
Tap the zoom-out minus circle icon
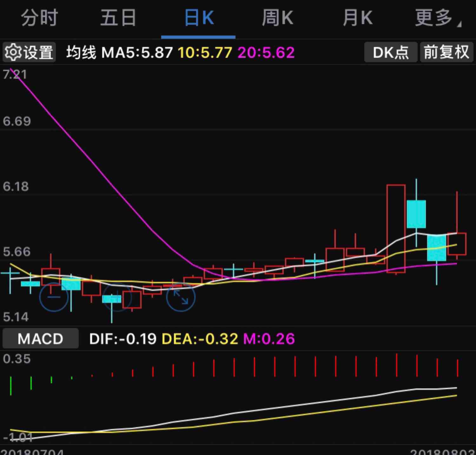54,297
